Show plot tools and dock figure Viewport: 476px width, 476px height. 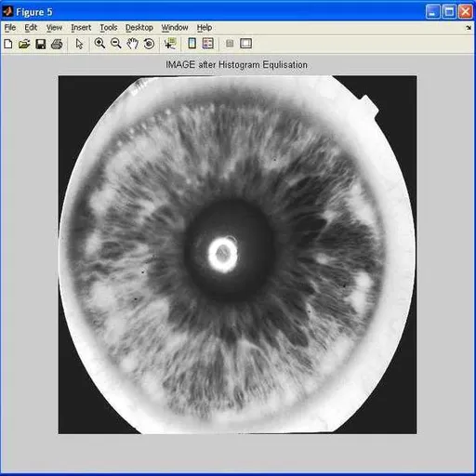(x=246, y=44)
